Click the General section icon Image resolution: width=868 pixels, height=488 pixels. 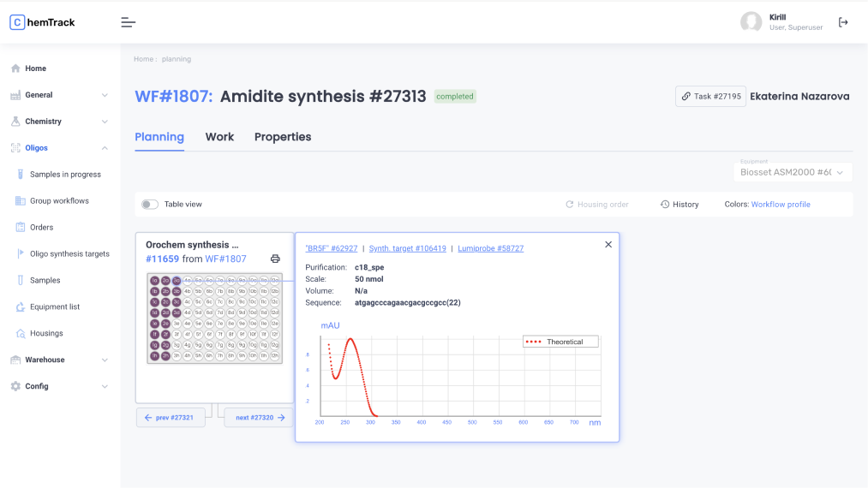pos(15,95)
